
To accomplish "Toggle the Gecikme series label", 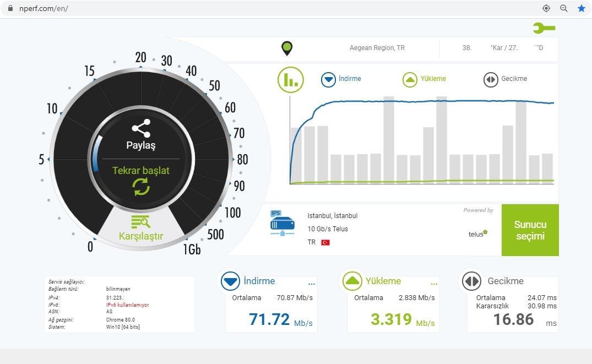I will pyautogui.click(x=514, y=79).
